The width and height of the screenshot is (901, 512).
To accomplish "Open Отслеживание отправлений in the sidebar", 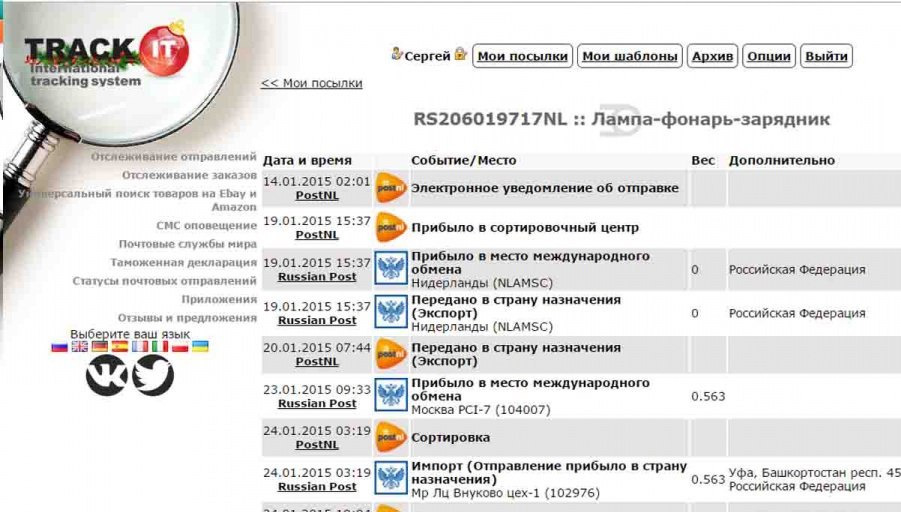I will click(x=174, y=157).
